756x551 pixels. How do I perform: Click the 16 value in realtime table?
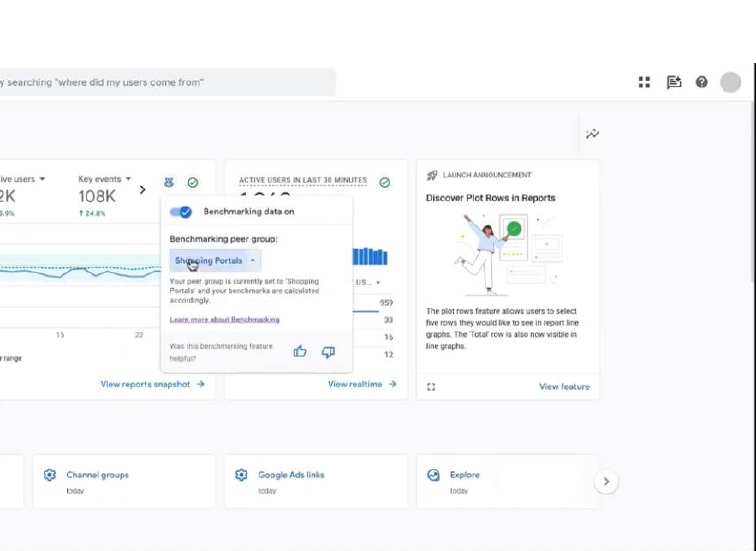tap(389, 338)
